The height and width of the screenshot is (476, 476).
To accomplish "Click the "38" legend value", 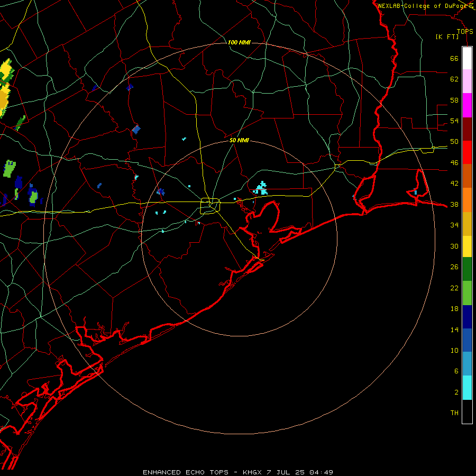I will pyautogui.click(x=454, y=205).
